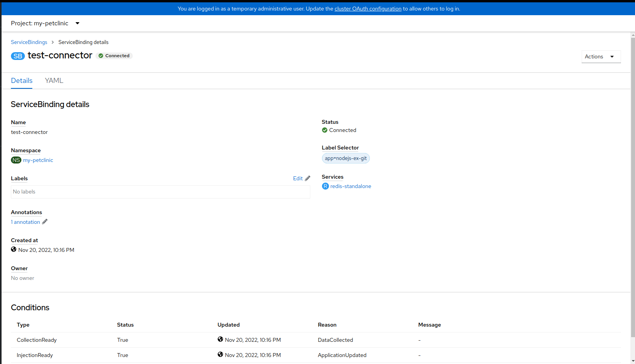Open the my-petclinic namespace link

point(38,160)
